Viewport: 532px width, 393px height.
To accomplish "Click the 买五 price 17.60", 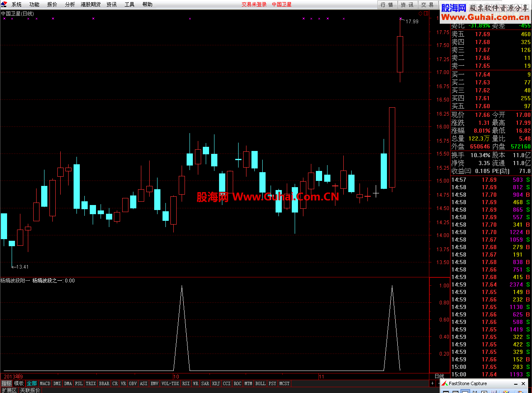I will point(483,106).
